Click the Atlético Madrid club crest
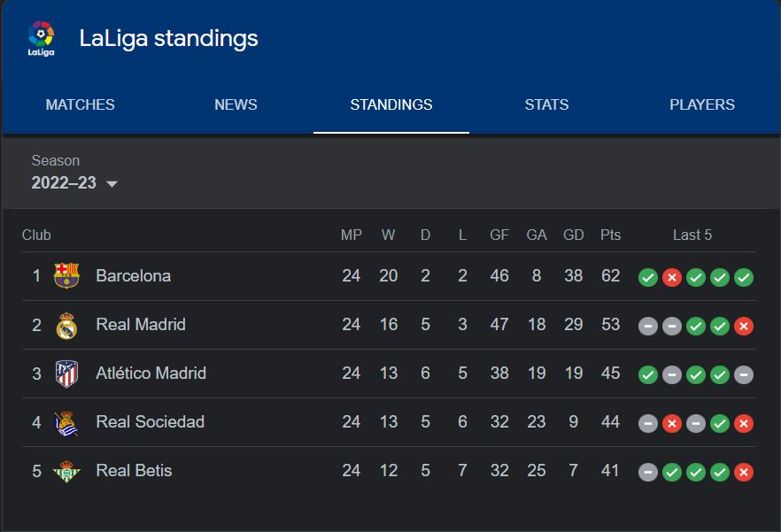 tap(66, 374)
